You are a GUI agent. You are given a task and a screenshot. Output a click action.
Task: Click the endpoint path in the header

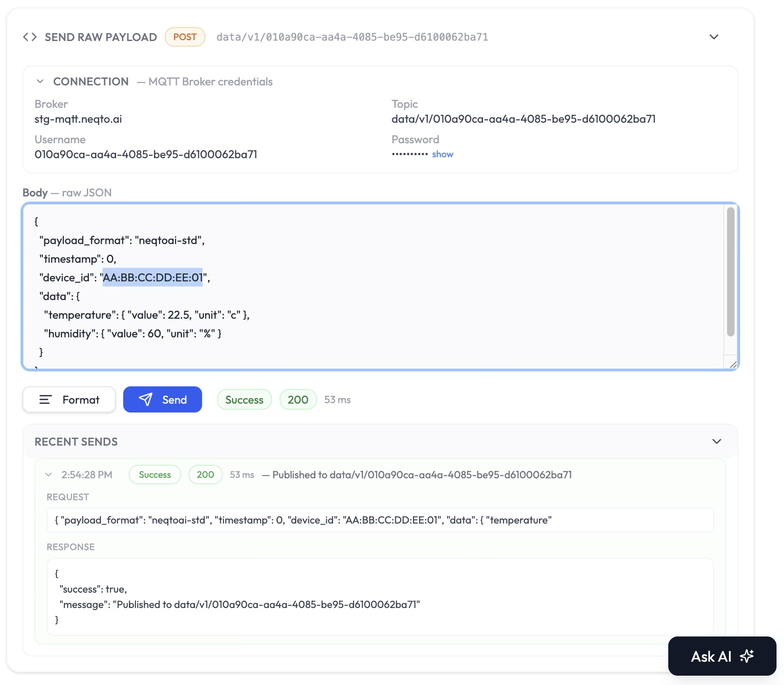coord(352,37)
